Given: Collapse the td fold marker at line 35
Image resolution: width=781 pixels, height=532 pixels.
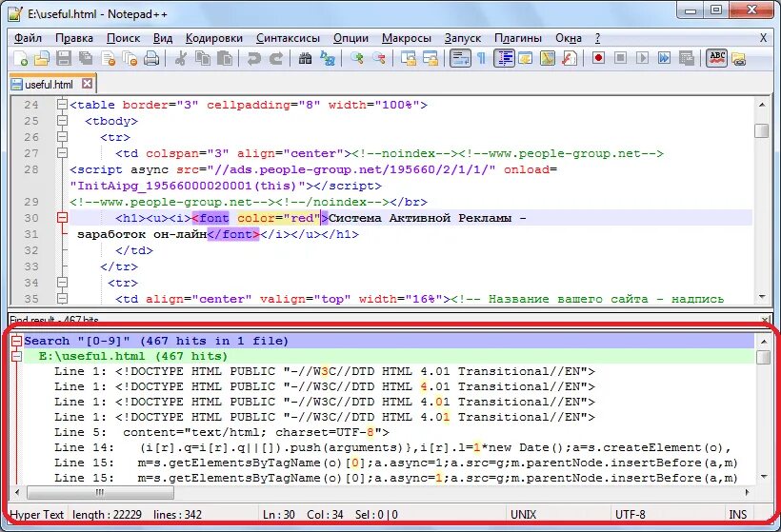Looking at the screenshot, I should pyautogui.click(x=62, y=299).
